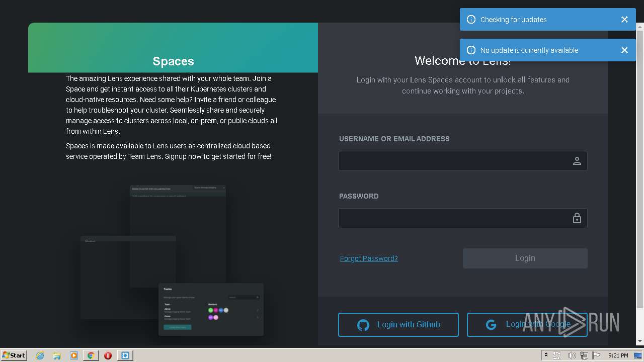Click the Show Desktop tray button
The image size is (644, 362).
tap(638, 355)
